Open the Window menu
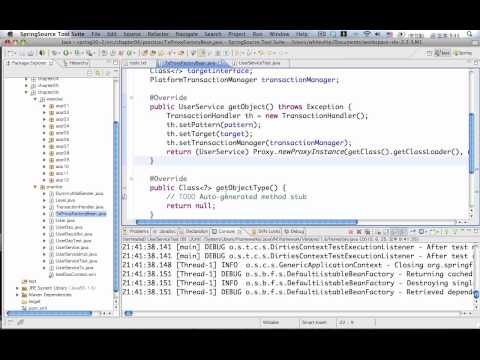 coord(279,34)
